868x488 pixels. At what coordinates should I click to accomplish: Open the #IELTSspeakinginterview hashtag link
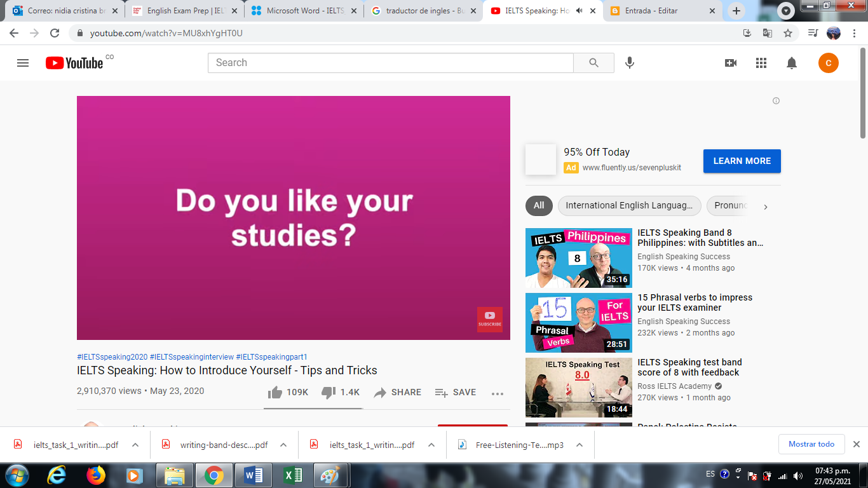click(x=192, y=357)
